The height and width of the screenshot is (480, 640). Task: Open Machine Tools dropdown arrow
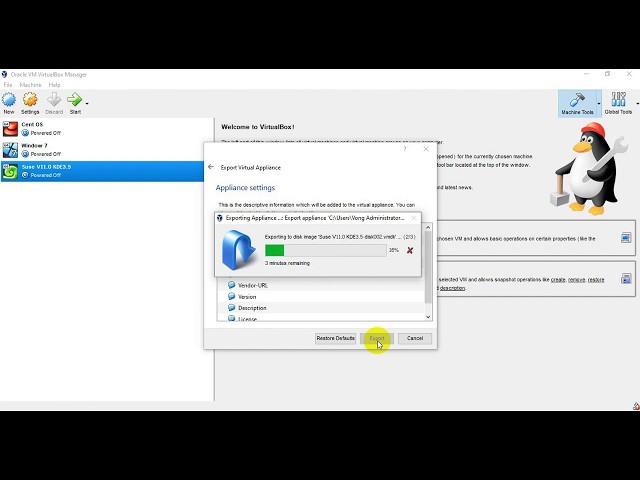pos(599,104)
